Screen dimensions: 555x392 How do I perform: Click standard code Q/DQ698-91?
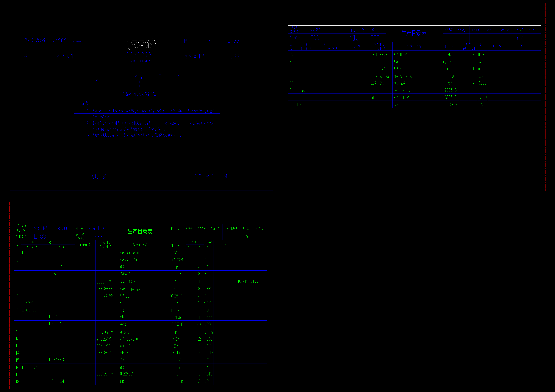coord(107,339)
